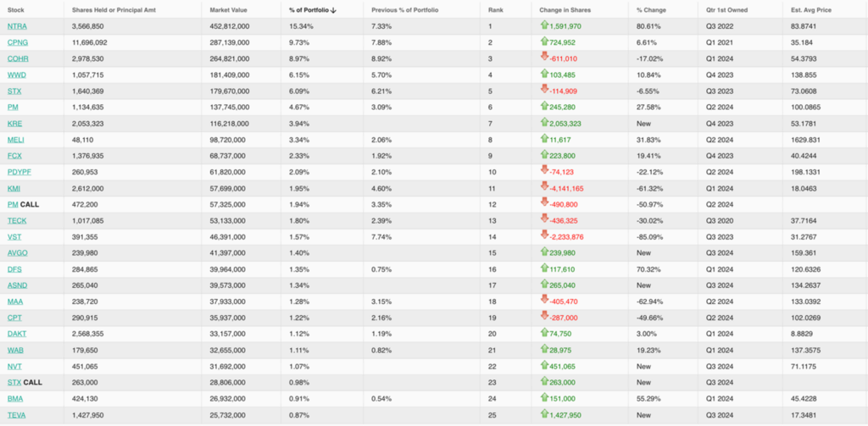Click the green arrow in the TEVA row
This screenshot has width=868, height=426.
[x=545, y=413]
